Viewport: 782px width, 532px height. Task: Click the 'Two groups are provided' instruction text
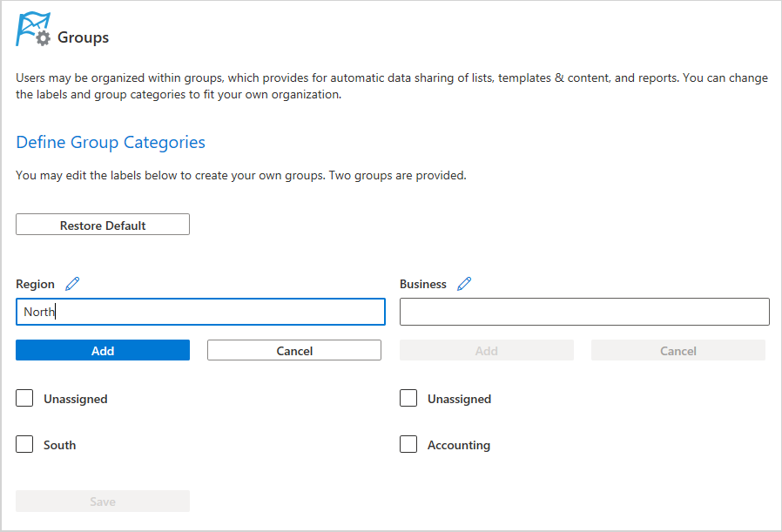point(397,175)
